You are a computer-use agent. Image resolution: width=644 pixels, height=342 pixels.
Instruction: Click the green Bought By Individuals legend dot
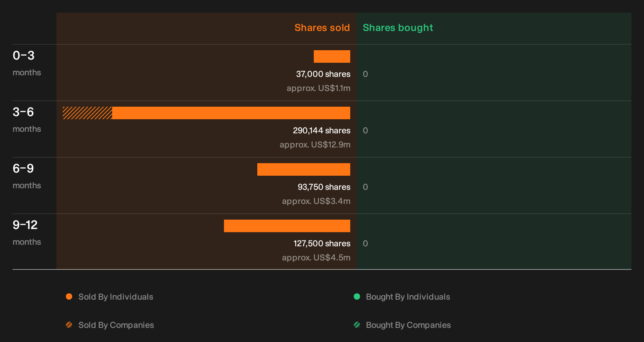pos(357,297)
